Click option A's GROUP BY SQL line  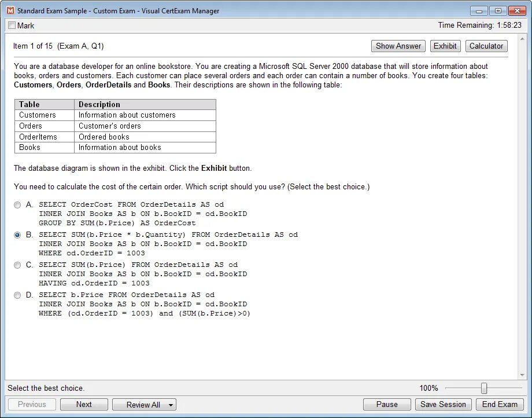[117, 223]
